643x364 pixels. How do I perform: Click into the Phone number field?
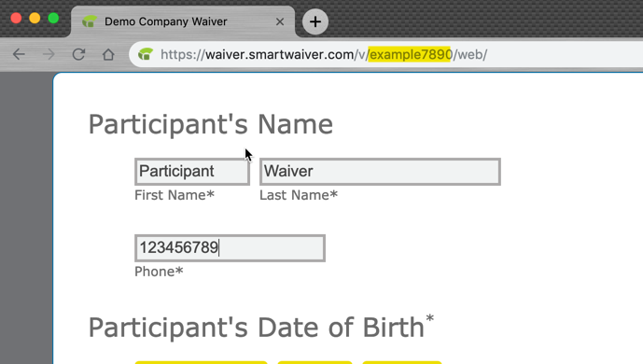click(x=230, y=248)
